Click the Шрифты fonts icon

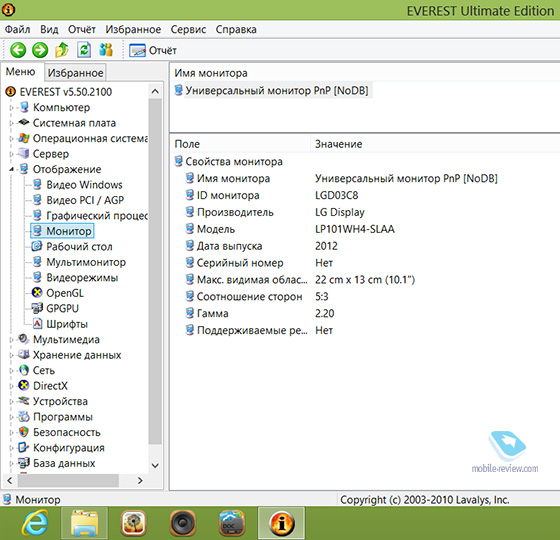[37, 324]
